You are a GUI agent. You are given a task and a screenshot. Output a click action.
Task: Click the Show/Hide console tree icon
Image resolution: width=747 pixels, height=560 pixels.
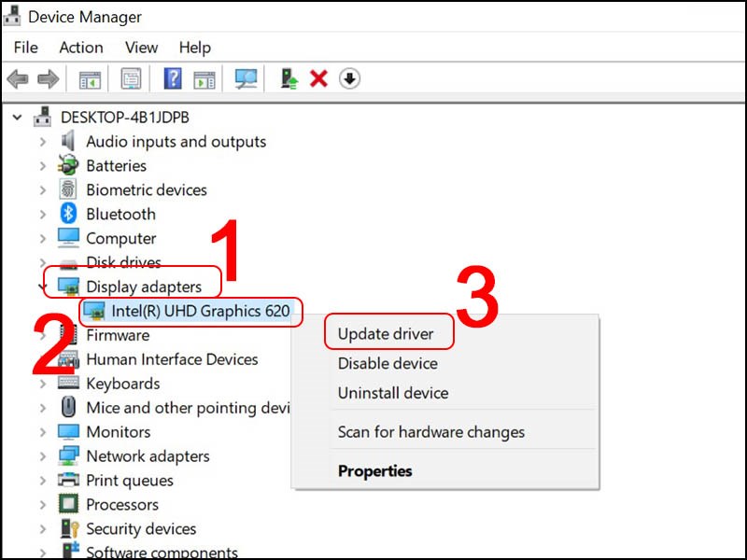90,79
